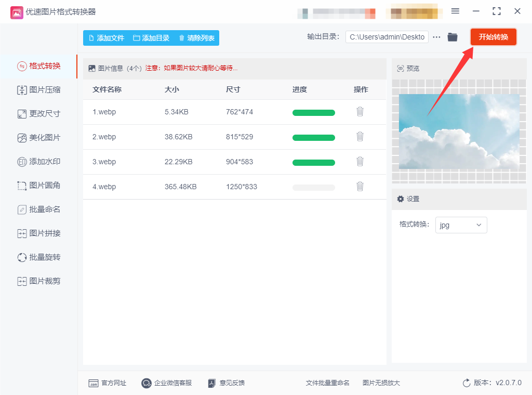
Task: Switch to 格式转换 format conversion tab
Action: (x=38, y=66)
